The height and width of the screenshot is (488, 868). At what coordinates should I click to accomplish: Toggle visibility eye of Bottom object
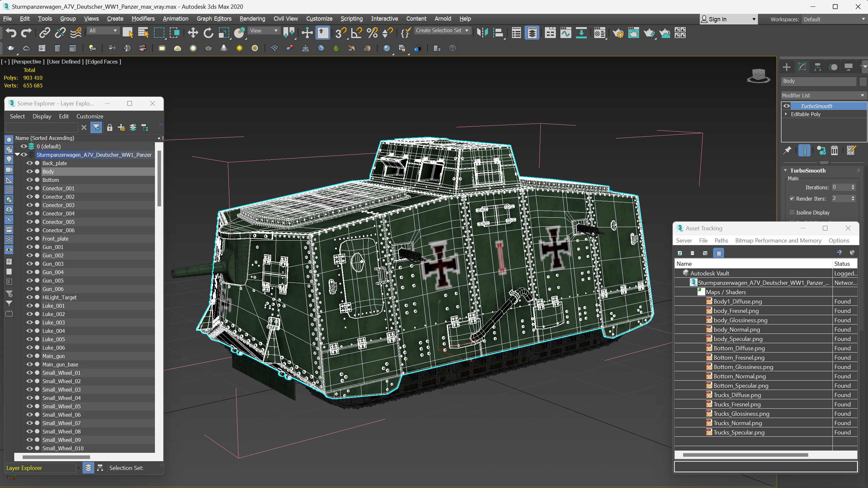pos(30,180)
